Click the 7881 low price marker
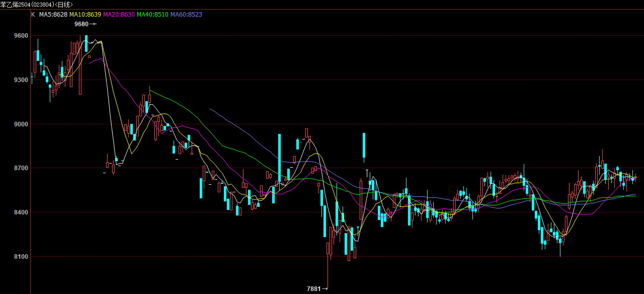Image resolution: width=644 pixels, height=294 pixels. tap(317, 288)
